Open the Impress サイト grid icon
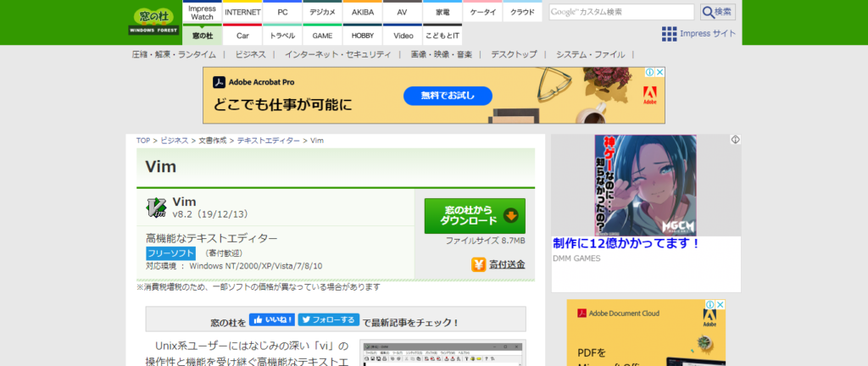The height and width of the screenshot is (366, 868). click(x=670, y=34)
